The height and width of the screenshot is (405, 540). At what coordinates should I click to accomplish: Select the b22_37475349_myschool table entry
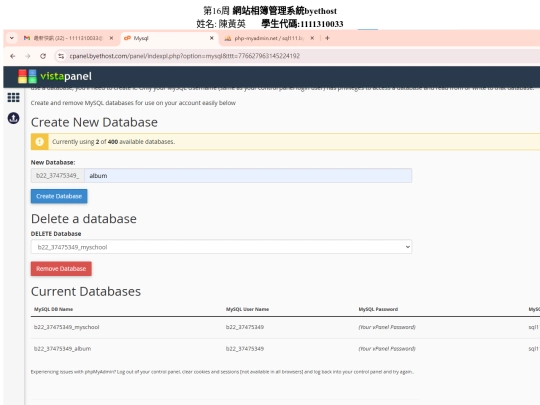(66, 327)
